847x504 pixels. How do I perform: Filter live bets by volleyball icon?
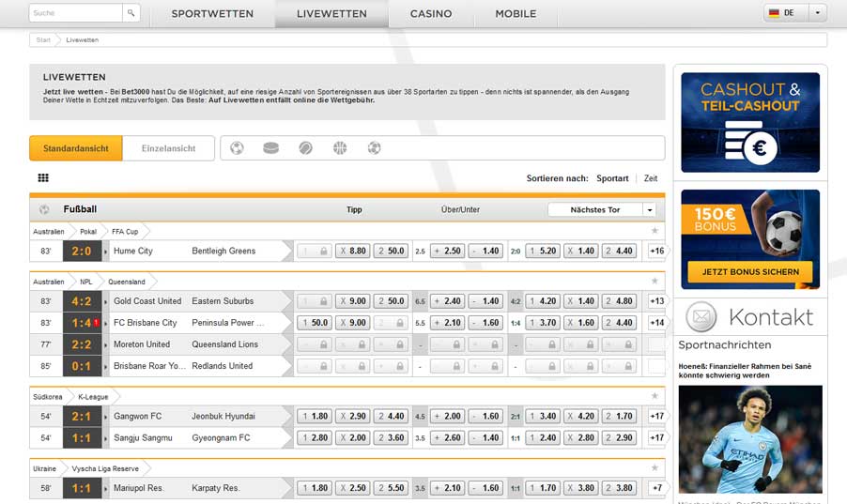[374, 148]
